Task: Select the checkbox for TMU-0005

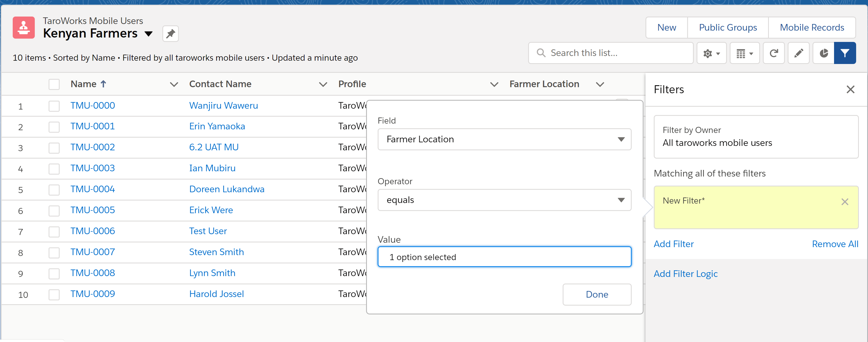Action: pos(54,211)
